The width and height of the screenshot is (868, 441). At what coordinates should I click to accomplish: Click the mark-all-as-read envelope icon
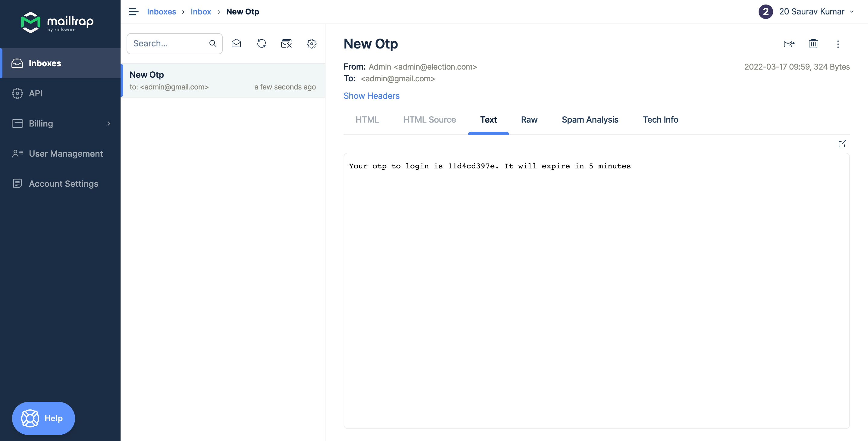(x=236, y=43)
